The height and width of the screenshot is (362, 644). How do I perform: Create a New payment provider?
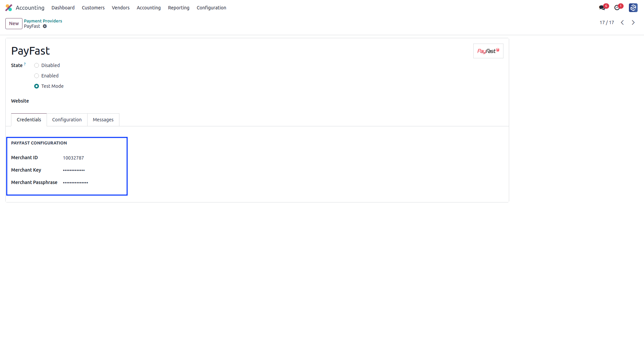point(14,23)
